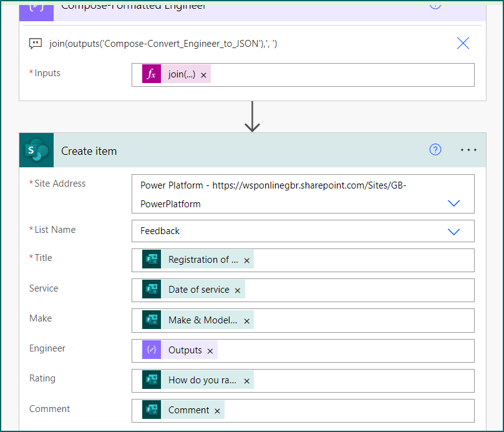504x432 pixels.
Task: Click the help icon on Compose-Formatted Engineer
Action: tap(435, 6)
